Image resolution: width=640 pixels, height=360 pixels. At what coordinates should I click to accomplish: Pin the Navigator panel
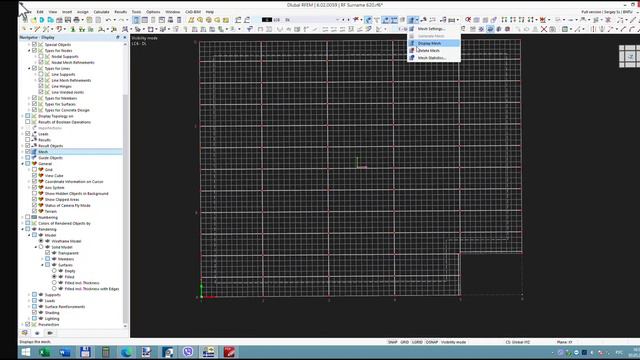(118, 37)
